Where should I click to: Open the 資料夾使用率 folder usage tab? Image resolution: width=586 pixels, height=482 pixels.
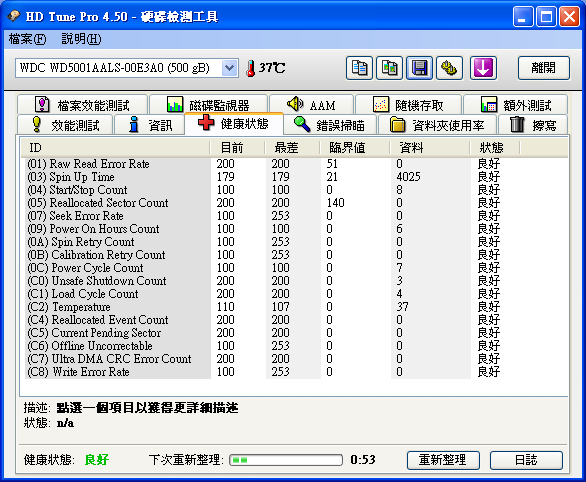pos(437,125)
